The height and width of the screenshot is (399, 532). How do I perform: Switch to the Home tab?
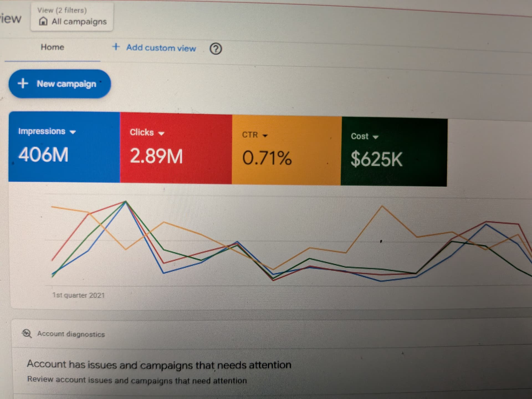click(x=52, y=47)
